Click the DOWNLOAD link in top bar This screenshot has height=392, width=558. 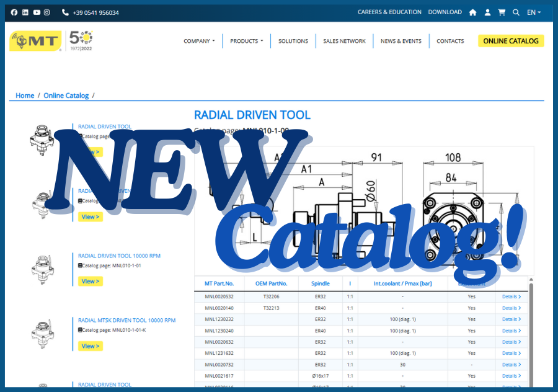tap(445, 12)
